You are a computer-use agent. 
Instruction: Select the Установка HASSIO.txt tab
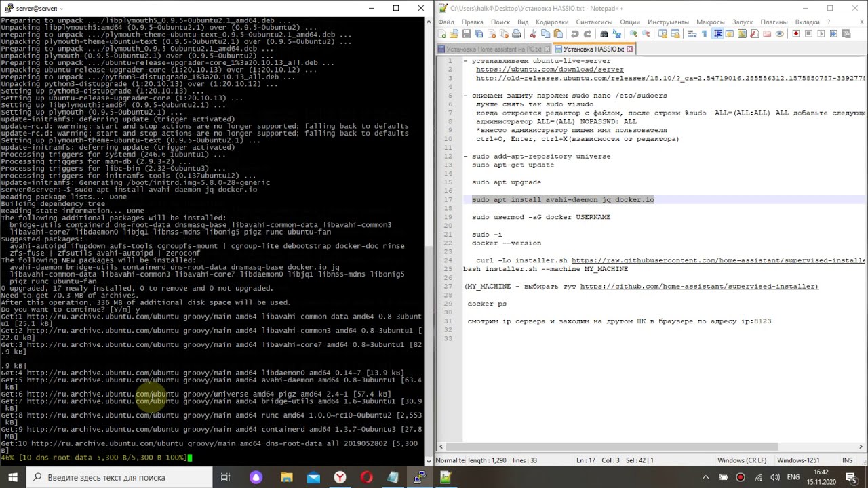tap(593, 49)
